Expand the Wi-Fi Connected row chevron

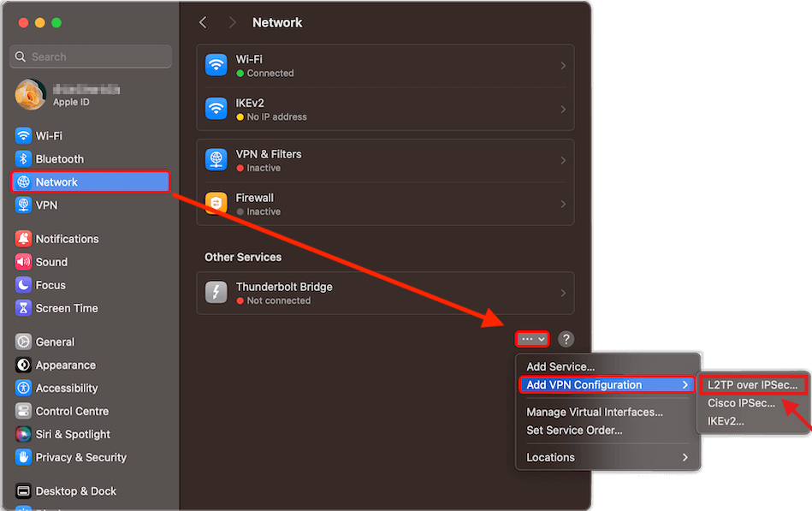[x=562, y=66]
